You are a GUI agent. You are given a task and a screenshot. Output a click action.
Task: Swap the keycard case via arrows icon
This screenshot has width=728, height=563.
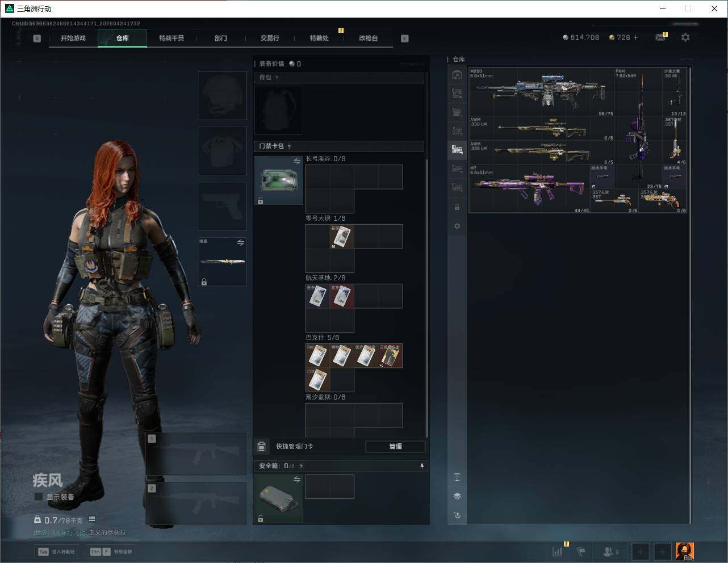point(296,162)
